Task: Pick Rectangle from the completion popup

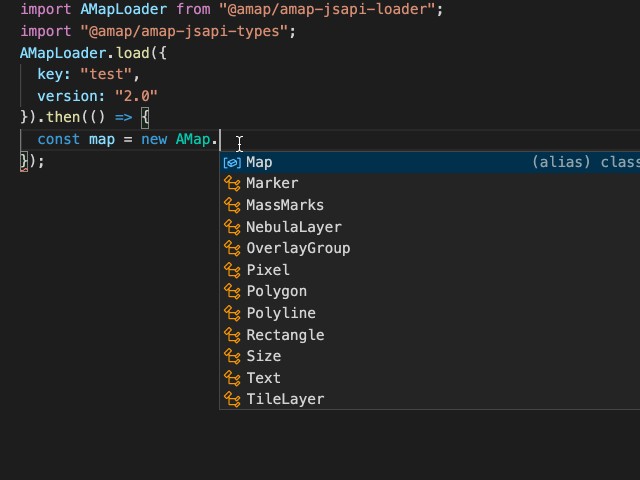Action: [x=285, y=335]
